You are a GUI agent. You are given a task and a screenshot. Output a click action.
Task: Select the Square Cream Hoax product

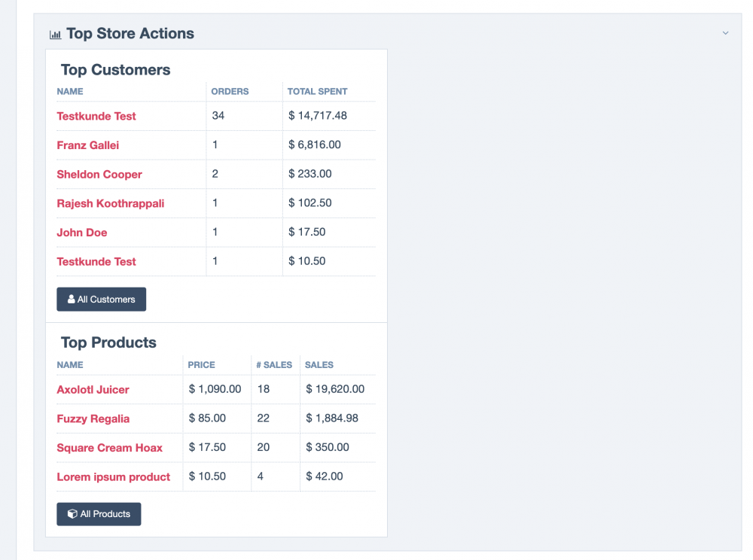pyautogui.click(x=110, y=448)
